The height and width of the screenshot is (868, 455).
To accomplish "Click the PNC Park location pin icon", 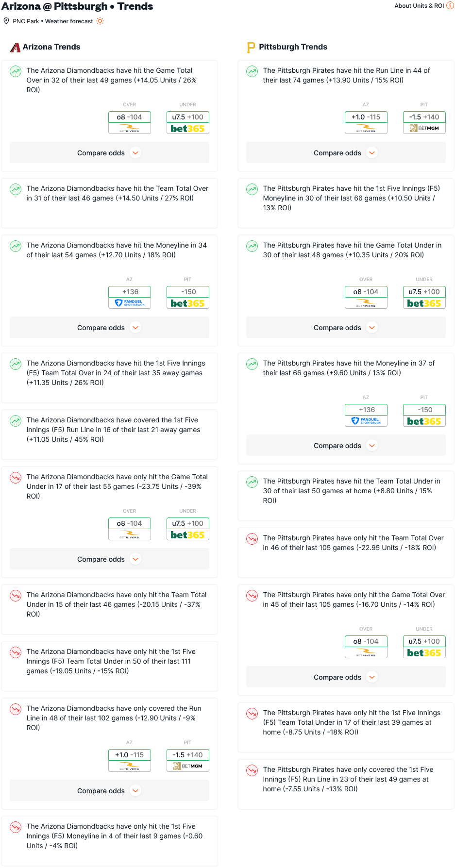I will 6,21.
